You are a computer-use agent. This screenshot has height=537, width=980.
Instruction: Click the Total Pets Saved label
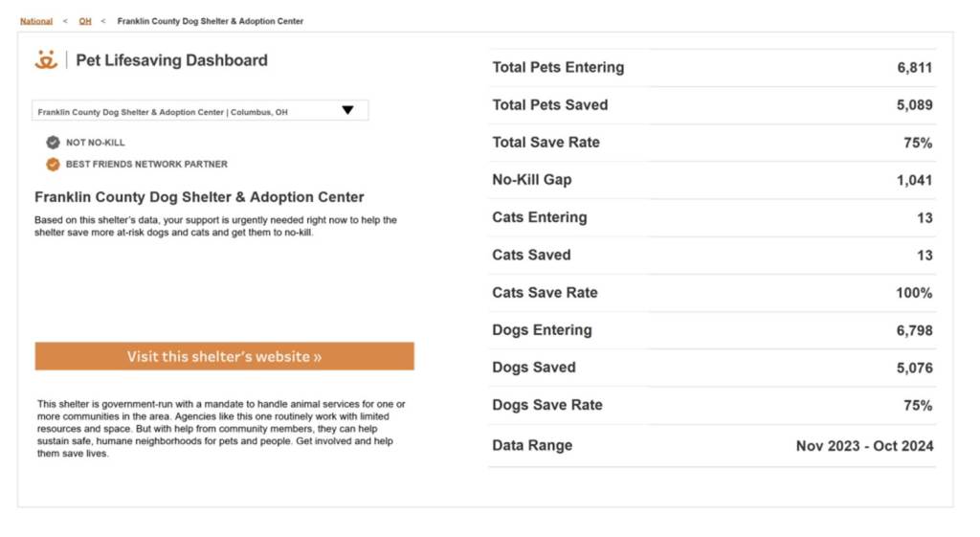549,105
